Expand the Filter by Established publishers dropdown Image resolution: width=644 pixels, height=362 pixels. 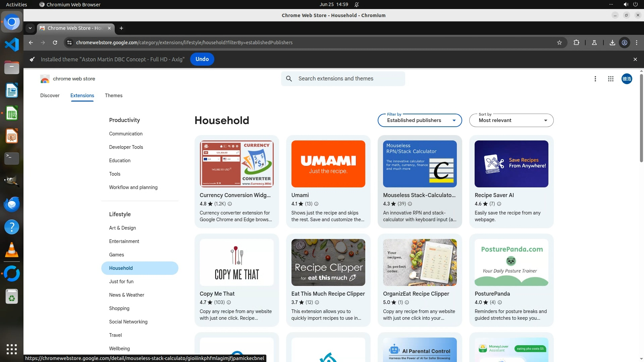point(420,120)
